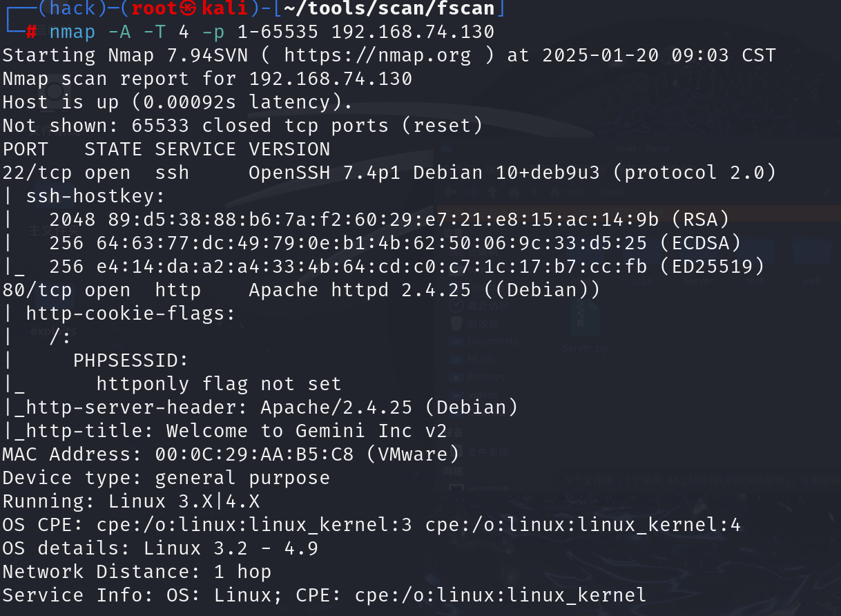Screen dimensions: 841x616
Task: Click the red # prompt symbol
Action: click(x=32, y=32)
